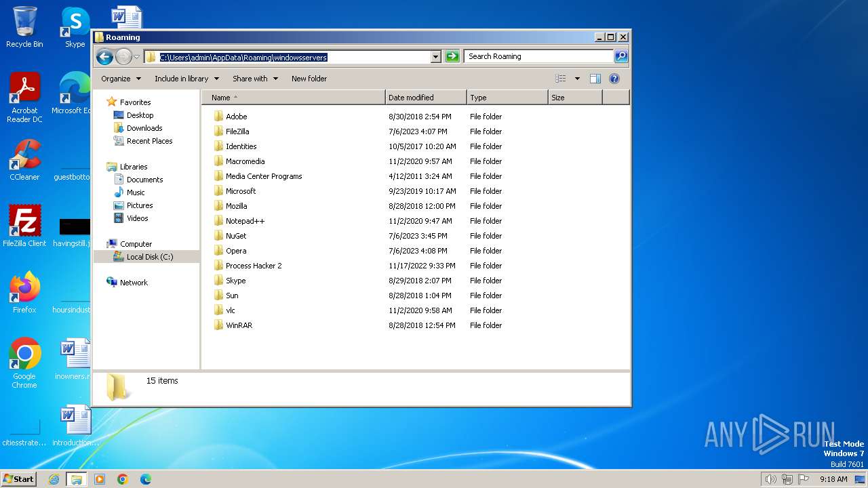
Task: Select the Sun folder
Action: [232, 296]
